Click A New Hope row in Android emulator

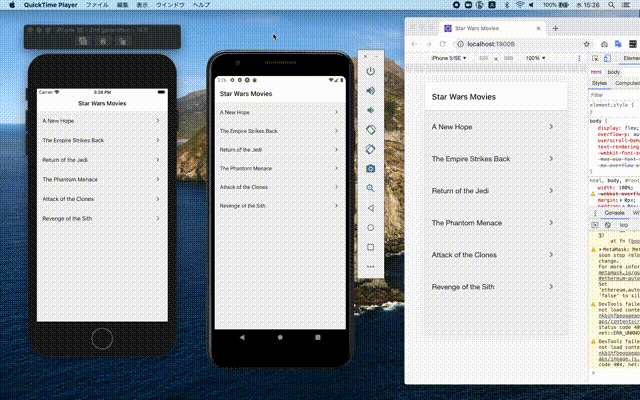click(280, 112)
